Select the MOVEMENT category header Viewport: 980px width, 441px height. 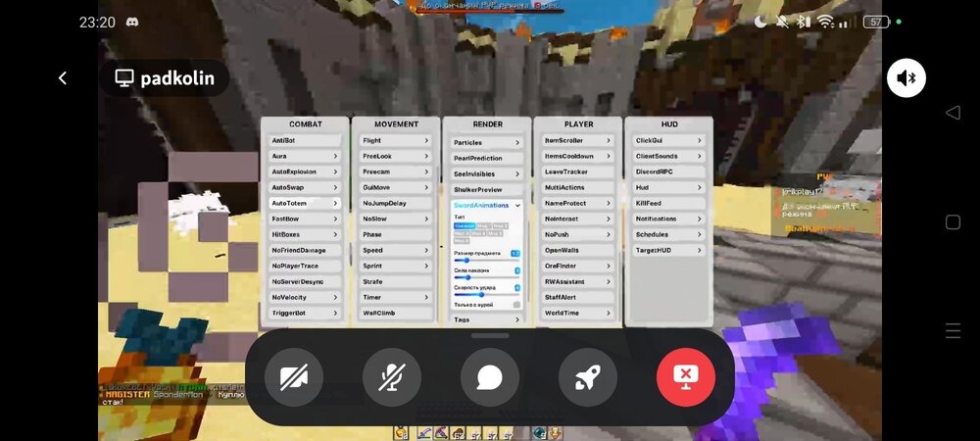point(396,124)
